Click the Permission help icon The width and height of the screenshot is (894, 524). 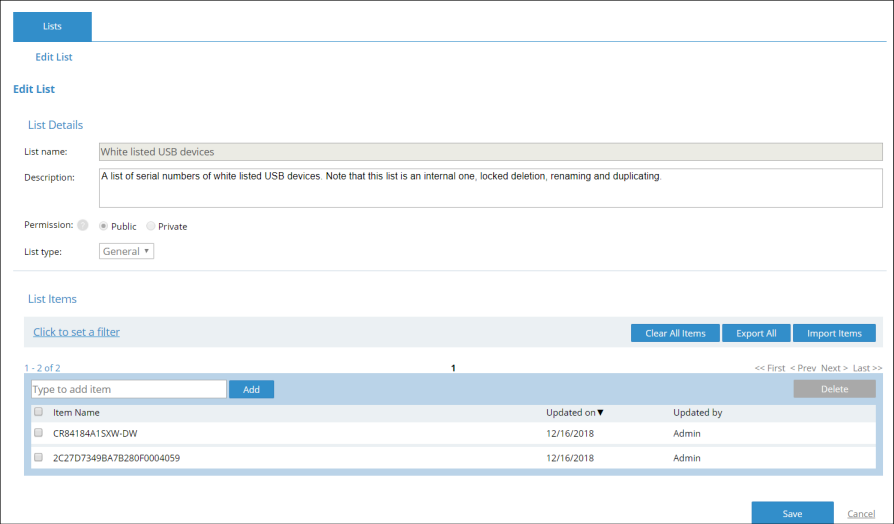[83, 225]
